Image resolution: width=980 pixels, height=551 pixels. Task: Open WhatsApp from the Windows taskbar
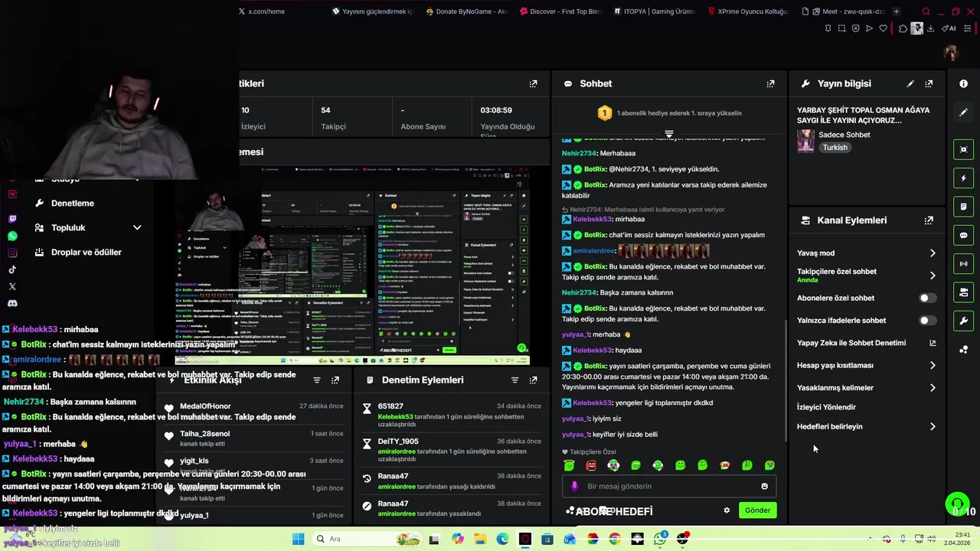coord(660,539)
